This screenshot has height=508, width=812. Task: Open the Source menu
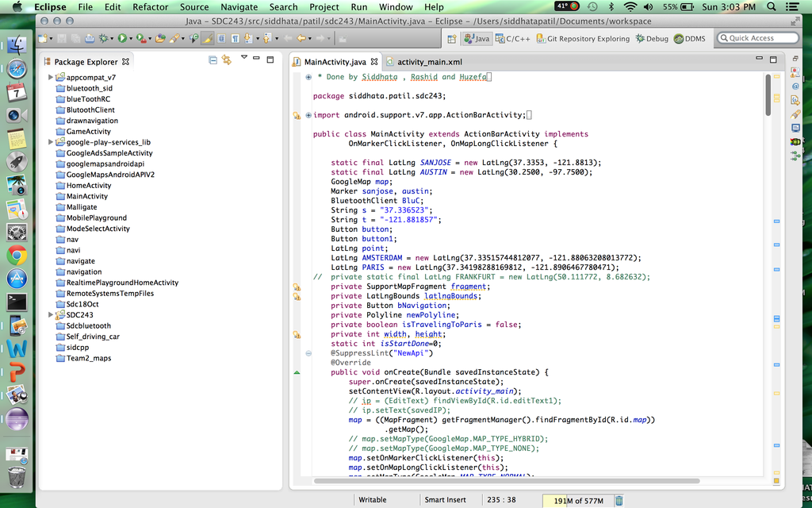194,6
